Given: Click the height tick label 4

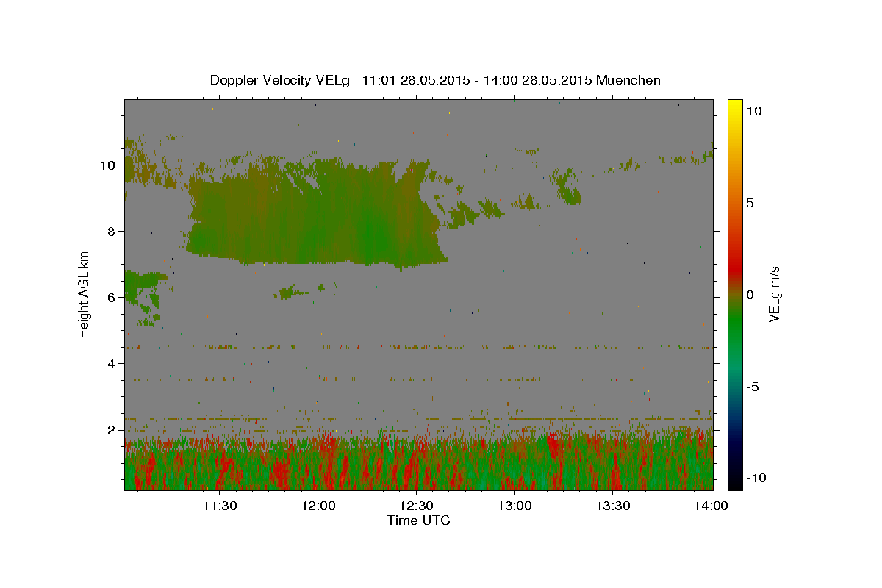Looking at the screenshot, I should point(111,364).
